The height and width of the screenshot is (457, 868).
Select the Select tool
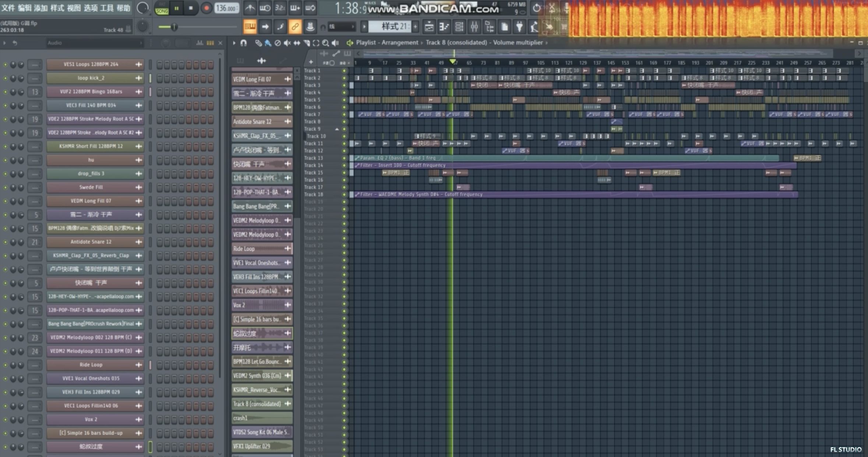click(x=316, y=43)
